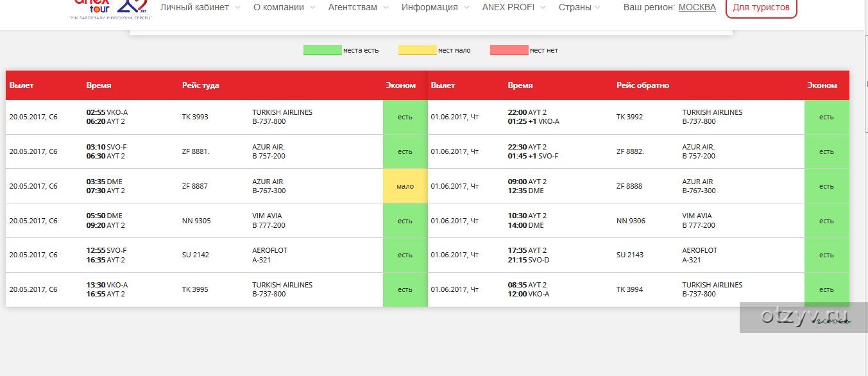The image size is (868, 376).
Task: Click the 'Рейс туда' column header
Action: [201, 85]
